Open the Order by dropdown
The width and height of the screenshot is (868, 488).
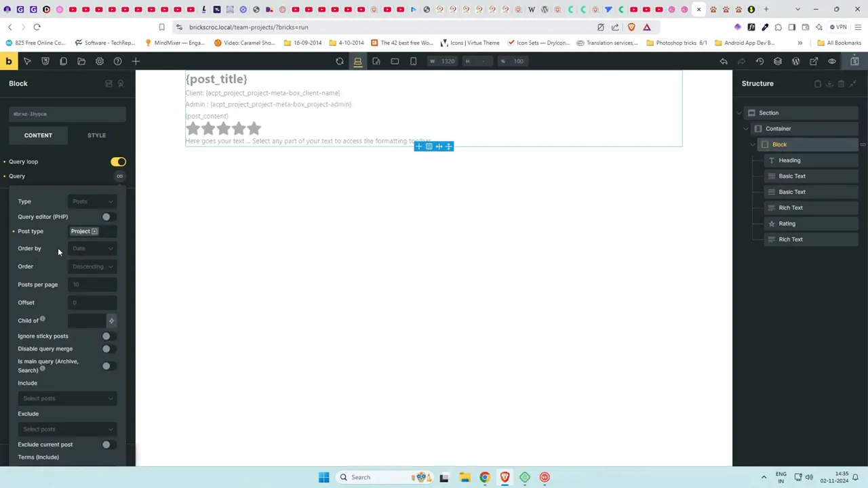(92, 248)
